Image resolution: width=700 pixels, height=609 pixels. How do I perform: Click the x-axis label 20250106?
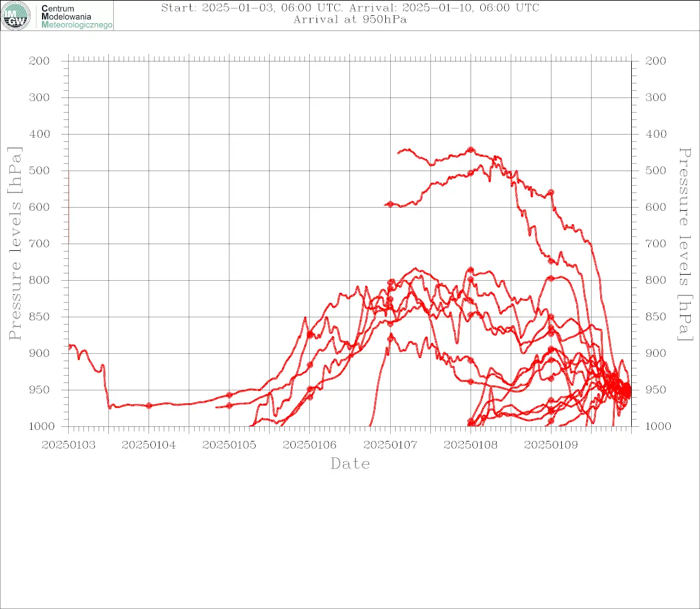pyautogui.click(x=309, y=445)
